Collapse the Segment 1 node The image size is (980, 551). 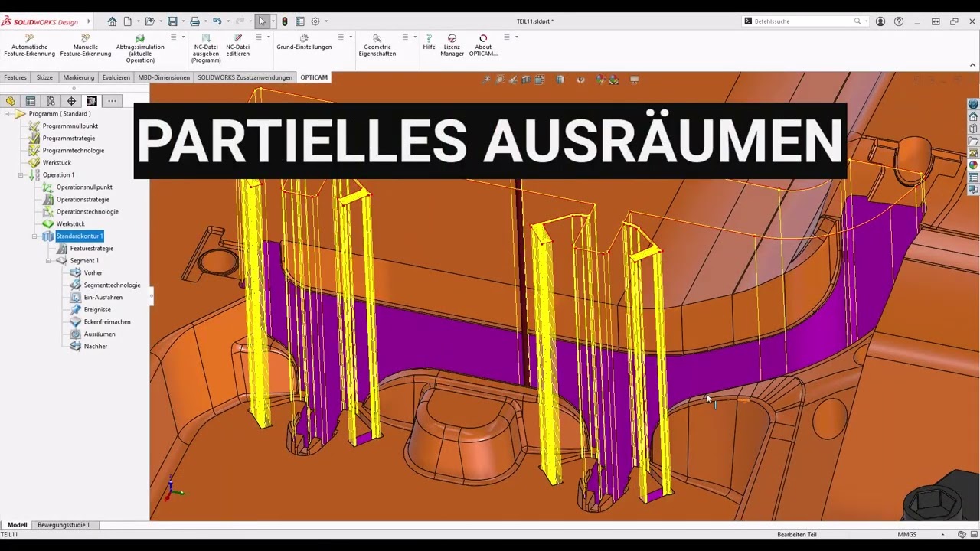49,261
